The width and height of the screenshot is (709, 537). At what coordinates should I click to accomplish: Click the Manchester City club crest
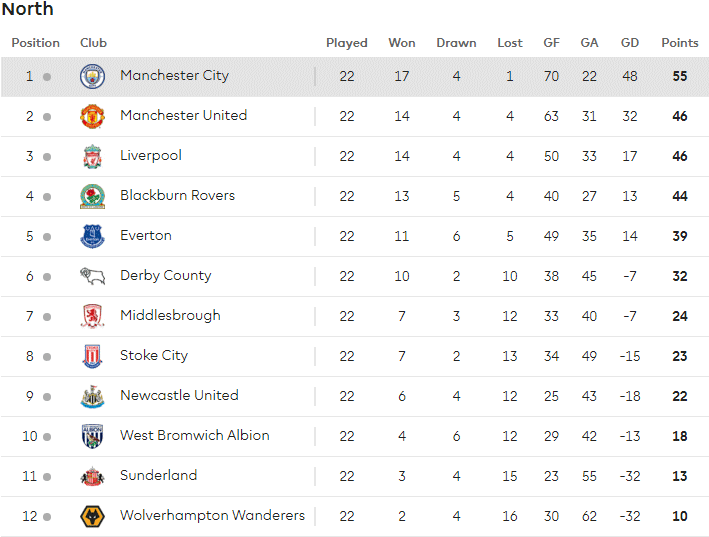coord(92,76)
